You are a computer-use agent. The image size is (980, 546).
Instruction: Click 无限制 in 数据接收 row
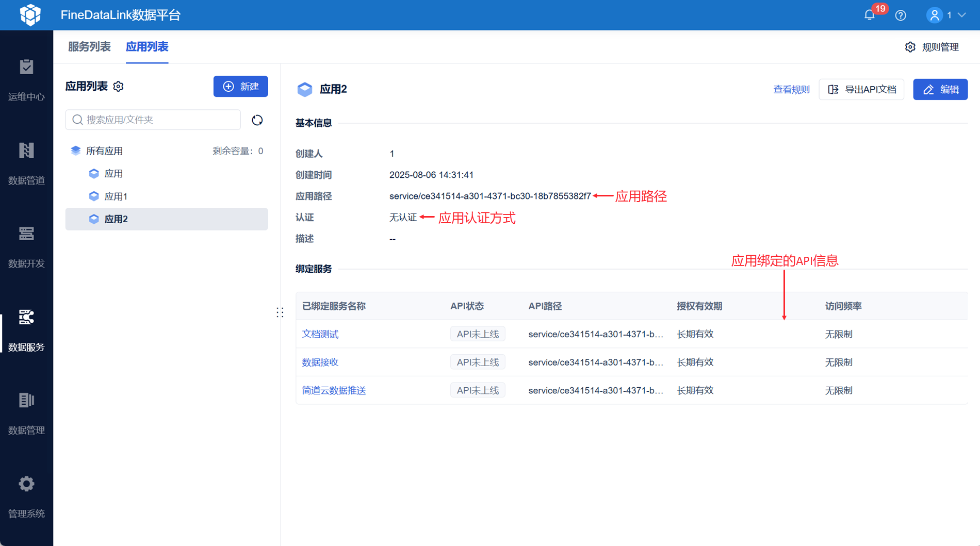(x=839, y=362)
